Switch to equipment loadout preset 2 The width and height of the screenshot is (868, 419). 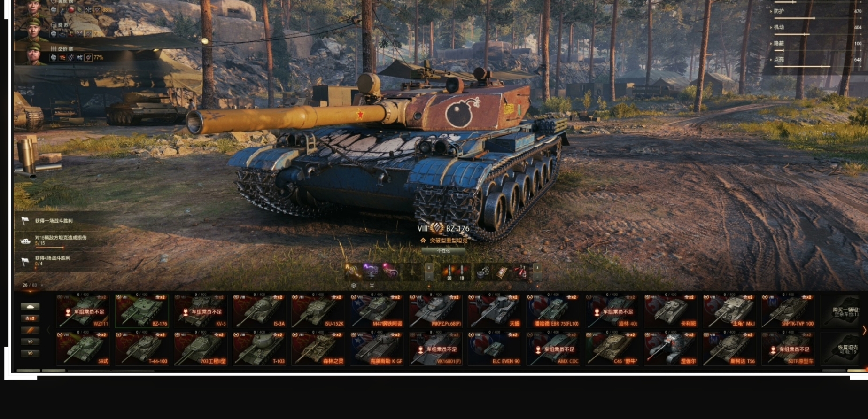tap(429, 277)
